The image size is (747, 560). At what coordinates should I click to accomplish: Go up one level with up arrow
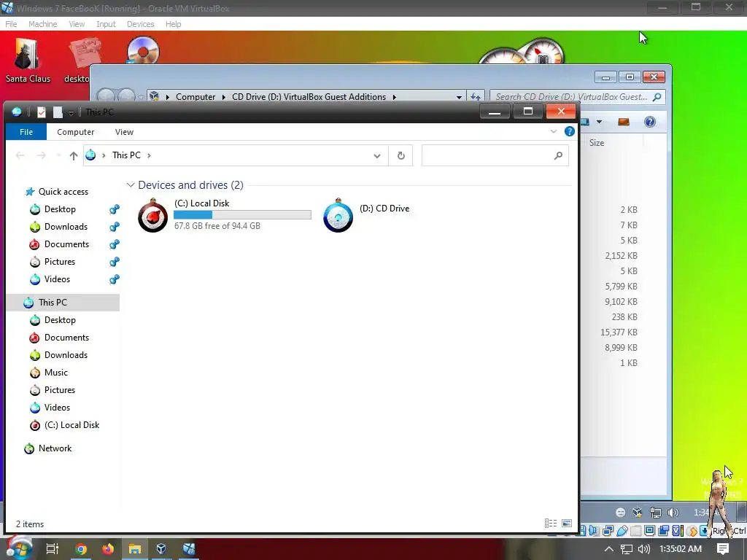[74, 155]
